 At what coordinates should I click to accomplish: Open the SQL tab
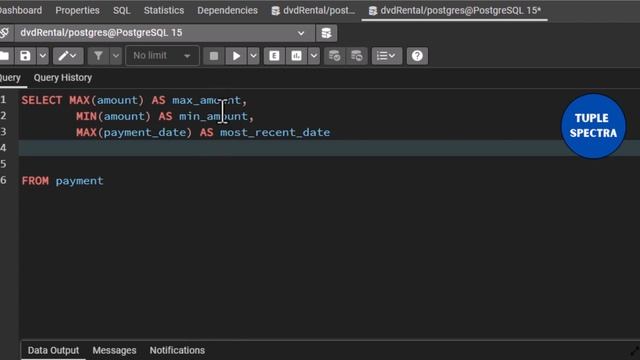click(x=121, y=10)
